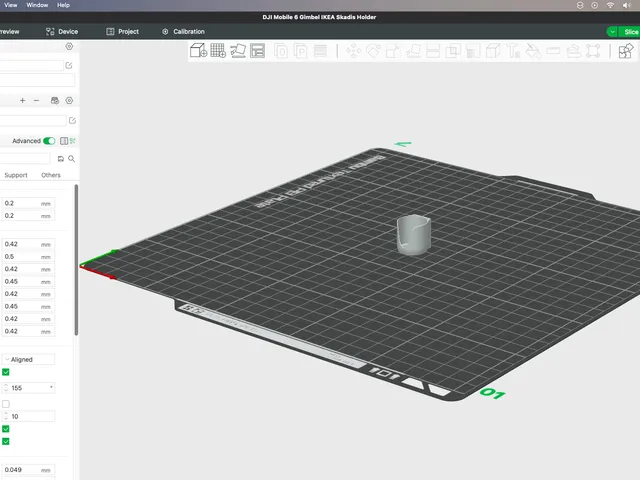
Task: Click the 0.049 mm value field
Action: click(x=28, y=470)
